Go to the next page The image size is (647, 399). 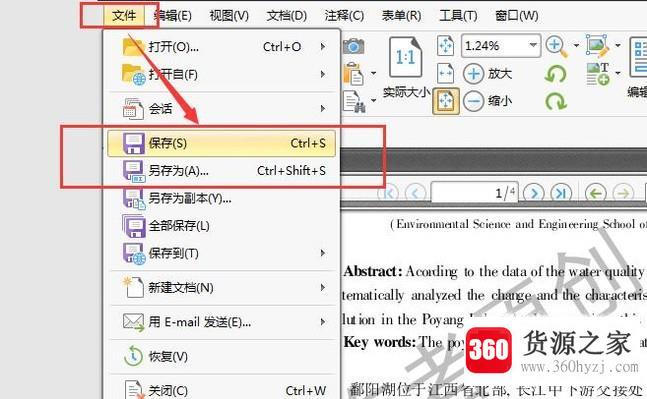(x=534, y=193)
